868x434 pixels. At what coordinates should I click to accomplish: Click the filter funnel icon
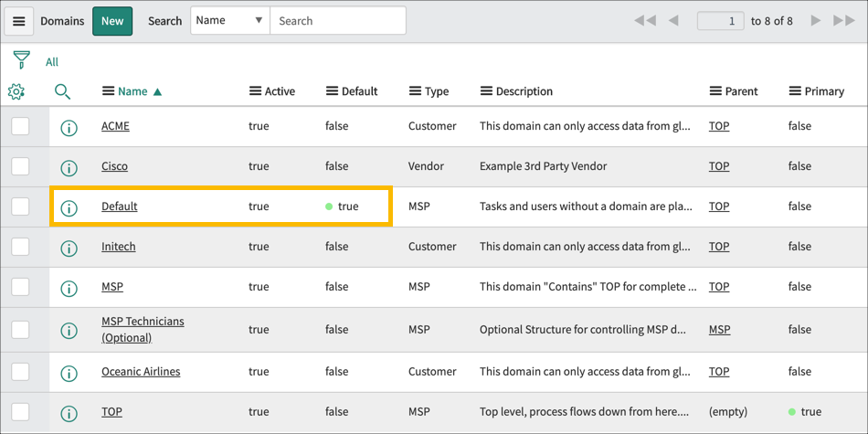(x=21, y=61)
